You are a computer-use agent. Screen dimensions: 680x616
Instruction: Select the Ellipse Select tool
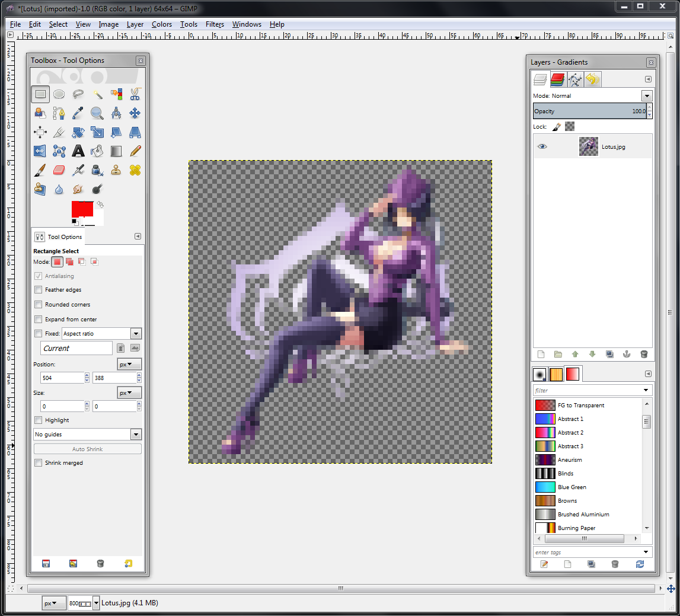pyautogui.click(x=59, y=94)
